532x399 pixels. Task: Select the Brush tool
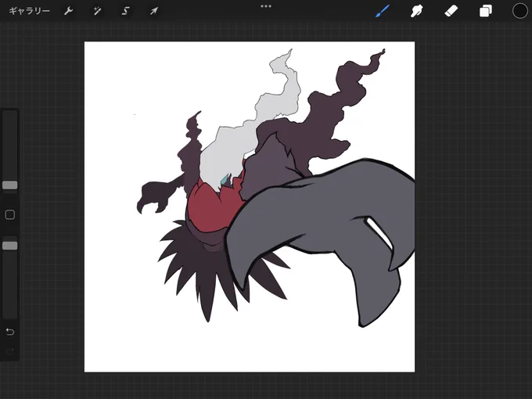[x=383, y=11]
